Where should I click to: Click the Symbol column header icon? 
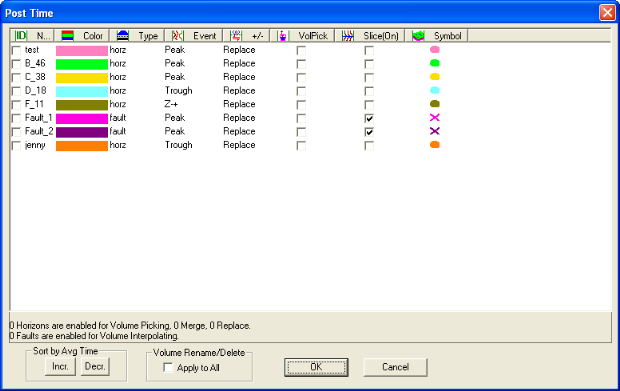click(418, 36)
